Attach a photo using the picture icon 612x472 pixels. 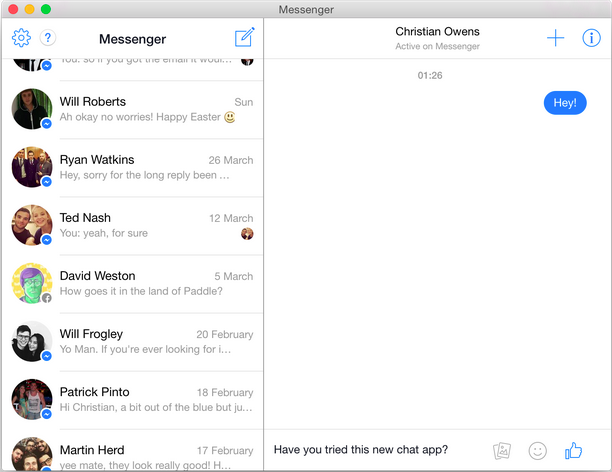pyautogui.click(x=502, y=451)
